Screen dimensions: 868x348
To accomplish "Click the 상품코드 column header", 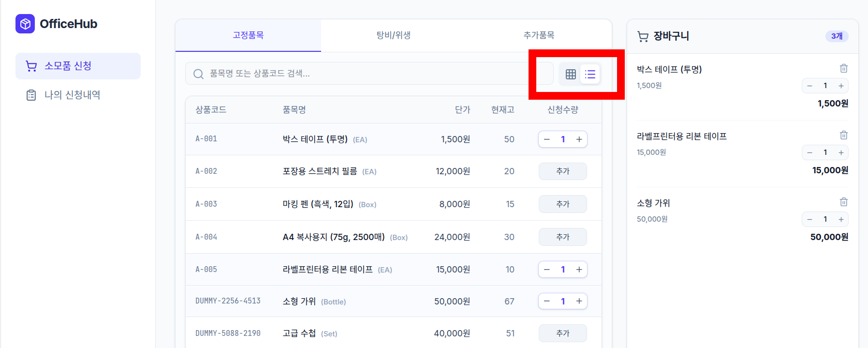I will tap(211, 110).
